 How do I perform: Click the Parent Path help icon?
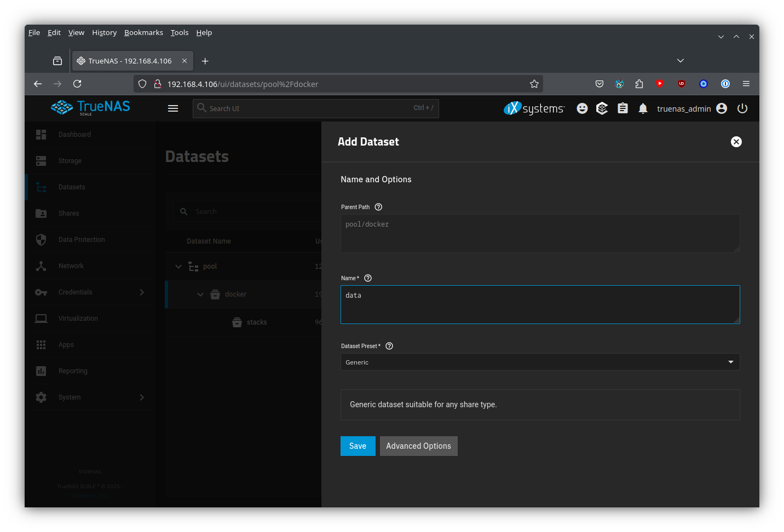tap(378, 207)
